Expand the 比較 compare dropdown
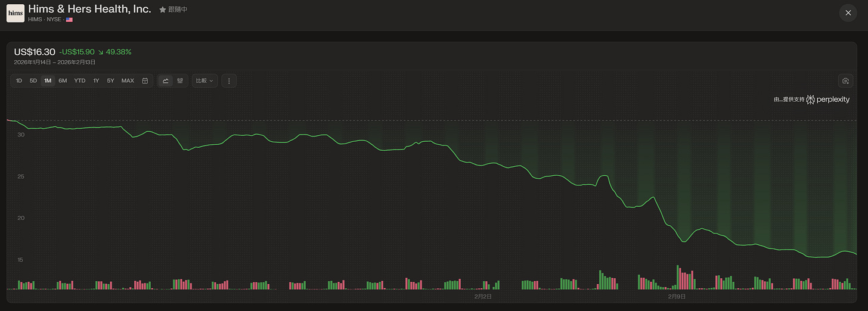 [x=204, y=80]
